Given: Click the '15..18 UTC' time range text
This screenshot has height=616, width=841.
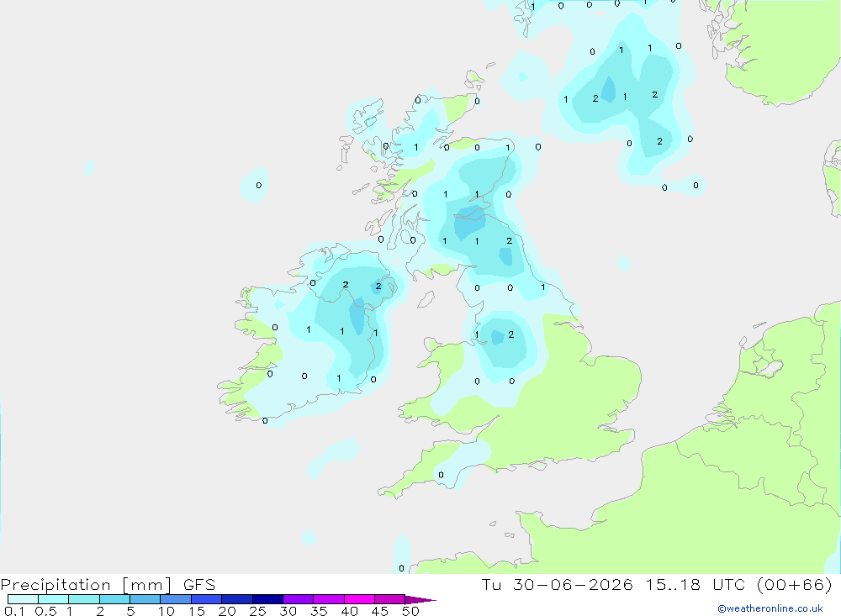Looking at the screenshot, I should pyautogui.click(x=696, y=585).
